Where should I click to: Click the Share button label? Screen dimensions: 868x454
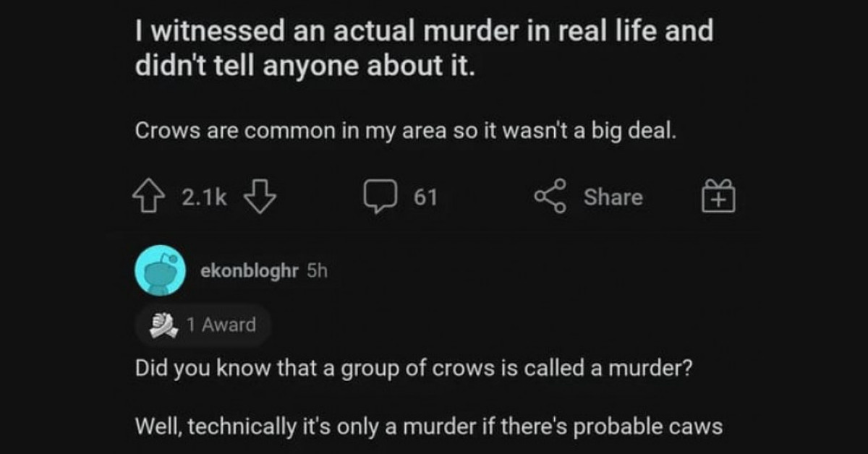pyautogui.click(x=613, y=197)
